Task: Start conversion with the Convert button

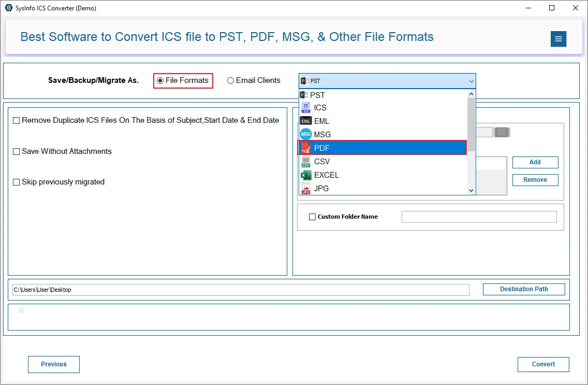Action: [543, 364]
